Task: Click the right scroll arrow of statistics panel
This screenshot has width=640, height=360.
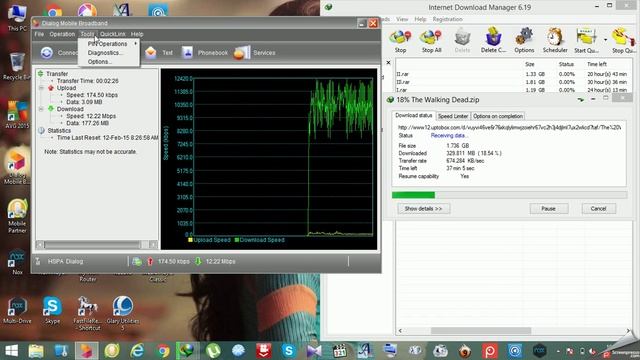Action: [153, 244]
